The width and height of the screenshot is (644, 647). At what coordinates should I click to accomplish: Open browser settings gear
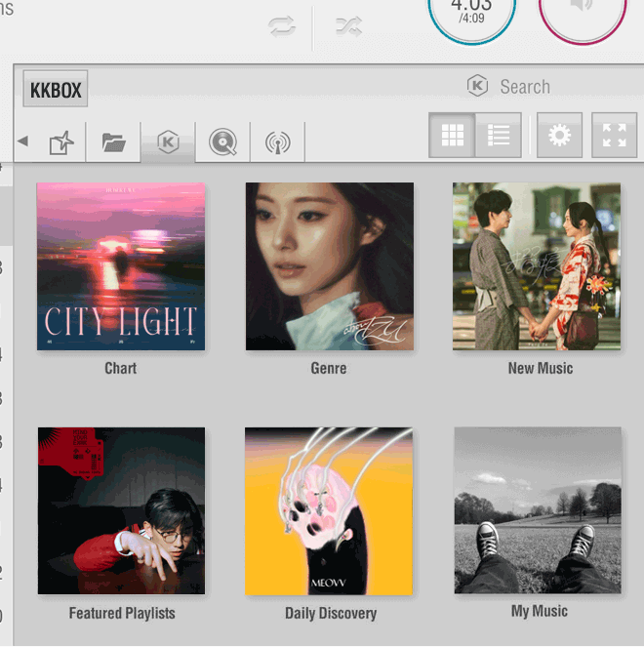559,136
